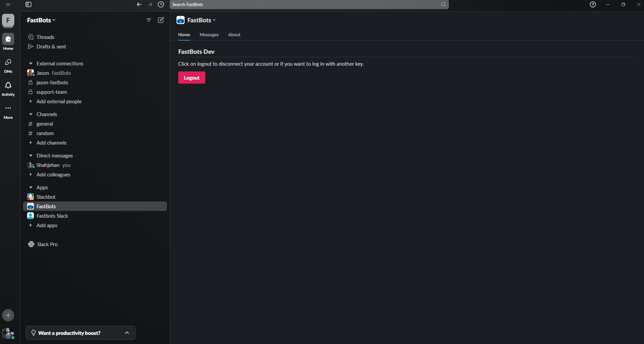The width and height of the screenshot is (644, 344).
Task: Go back with the left arrow
Action: pos(139,4)
